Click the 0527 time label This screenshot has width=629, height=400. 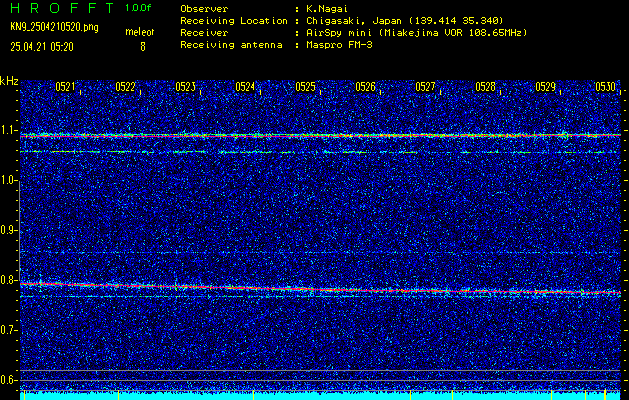coord(426,87)
